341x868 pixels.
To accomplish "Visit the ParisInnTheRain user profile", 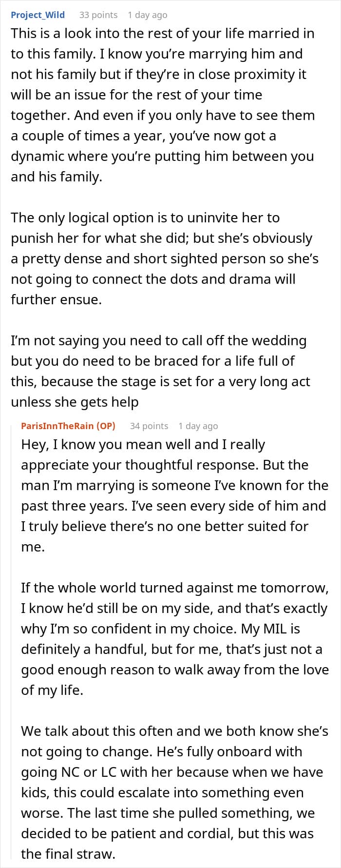I will click(x=57, y=426).
